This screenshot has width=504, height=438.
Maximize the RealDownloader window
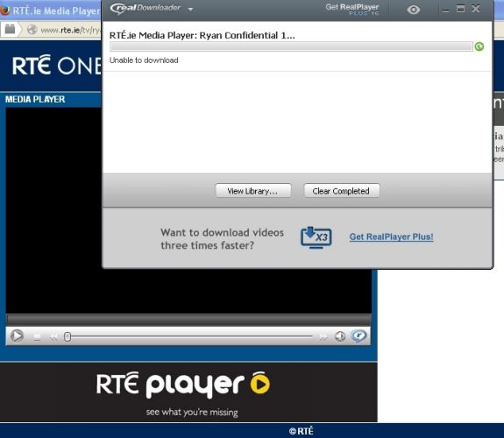(460, 9)
